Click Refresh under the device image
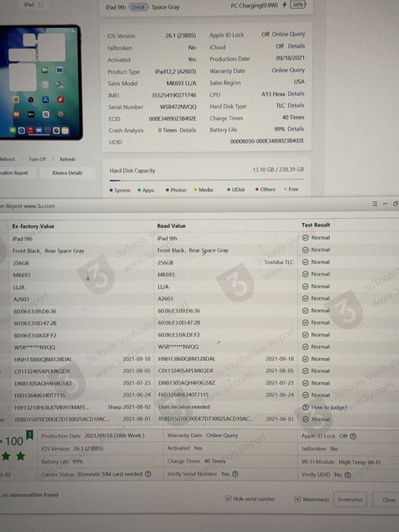This screenshot has height=532, width=399. click(68, 159)
